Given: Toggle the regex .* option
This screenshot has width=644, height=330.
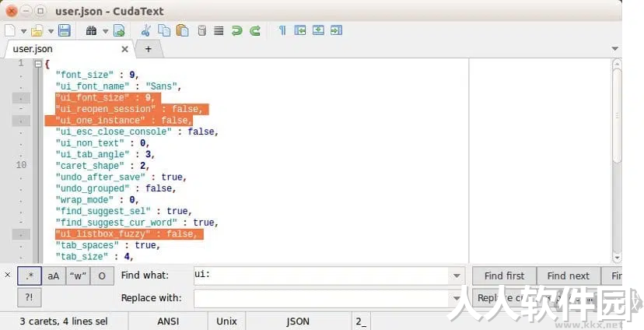Looking at the screenshot, I should pos(29,276).
